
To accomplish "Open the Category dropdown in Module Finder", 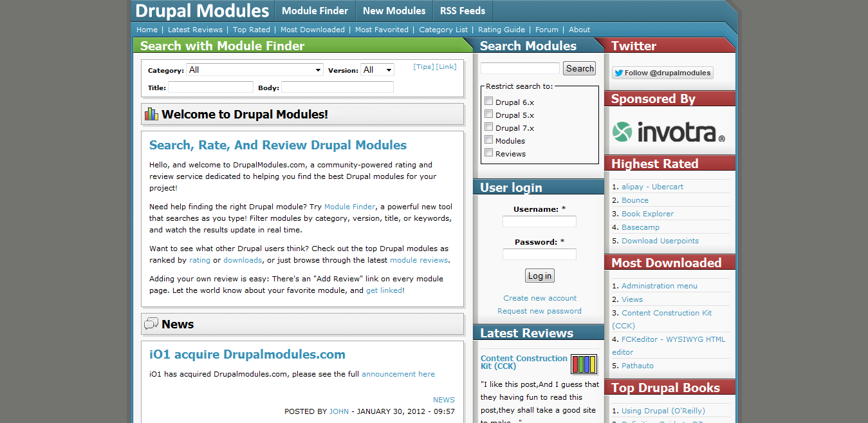I will 254,70.
